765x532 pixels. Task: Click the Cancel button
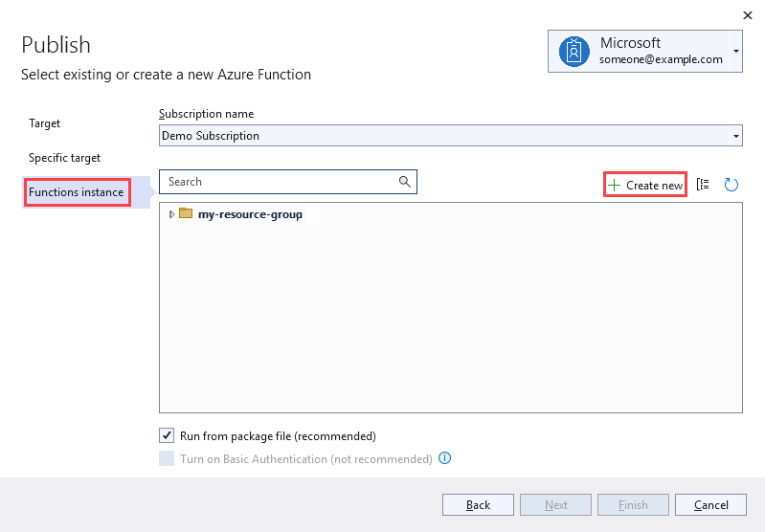coord(710,504)
